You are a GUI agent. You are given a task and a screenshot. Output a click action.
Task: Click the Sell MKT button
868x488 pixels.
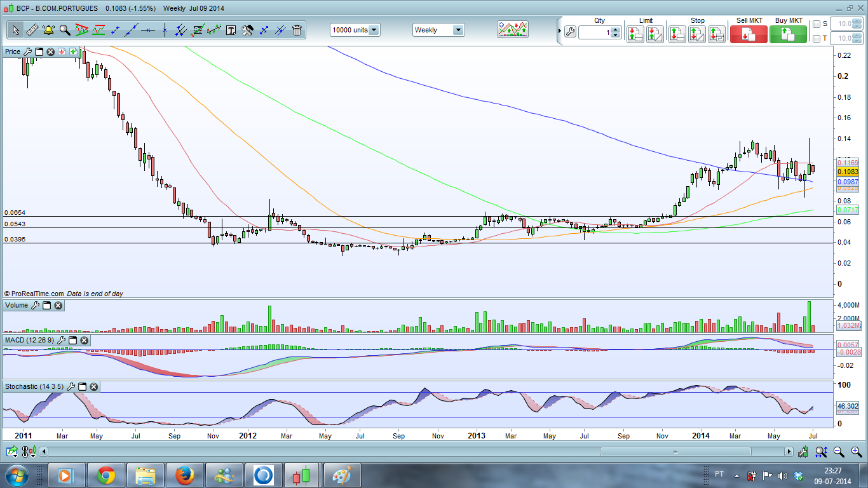[x=749, y=34]
